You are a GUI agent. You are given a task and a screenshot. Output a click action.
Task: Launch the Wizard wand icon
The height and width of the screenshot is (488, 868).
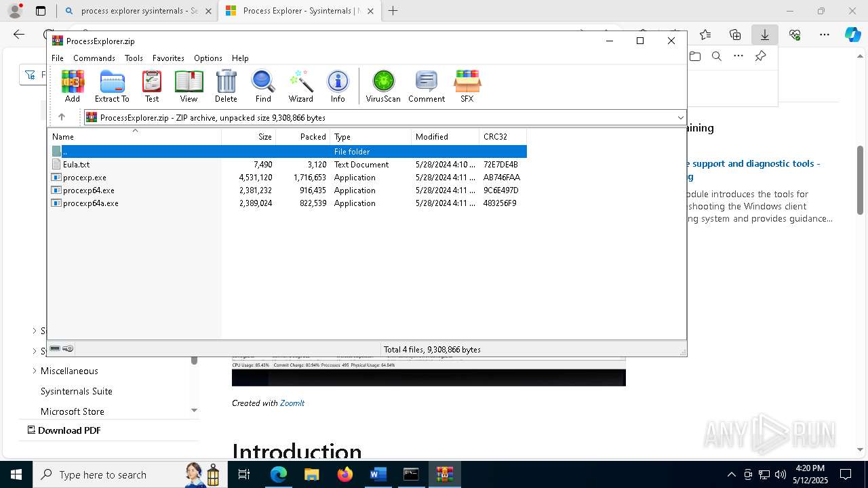coord(300,86)
